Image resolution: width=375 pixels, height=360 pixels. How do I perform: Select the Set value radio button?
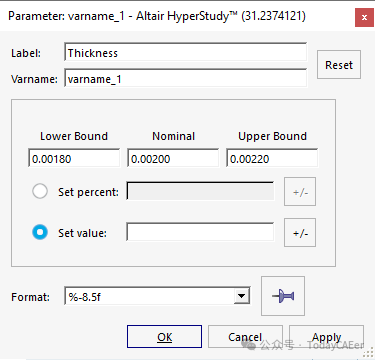click(x=40, y=232)
